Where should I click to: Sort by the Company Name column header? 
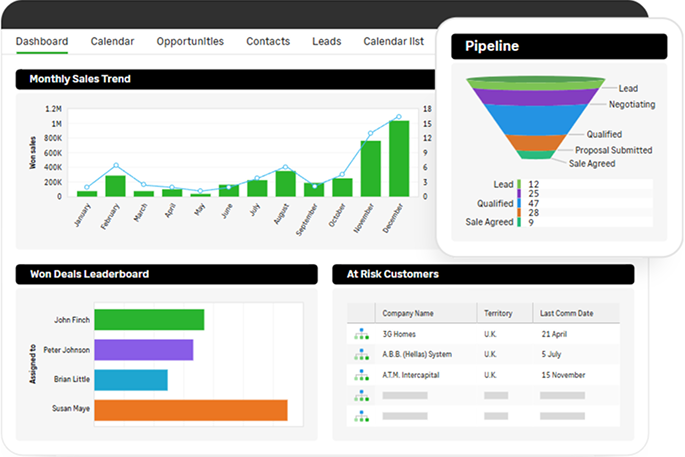pyautogui.click(x=408, y=313)
